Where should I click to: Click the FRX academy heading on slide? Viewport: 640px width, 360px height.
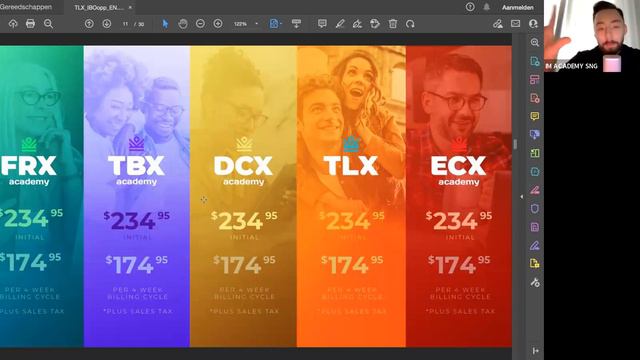tap(29, 170)
